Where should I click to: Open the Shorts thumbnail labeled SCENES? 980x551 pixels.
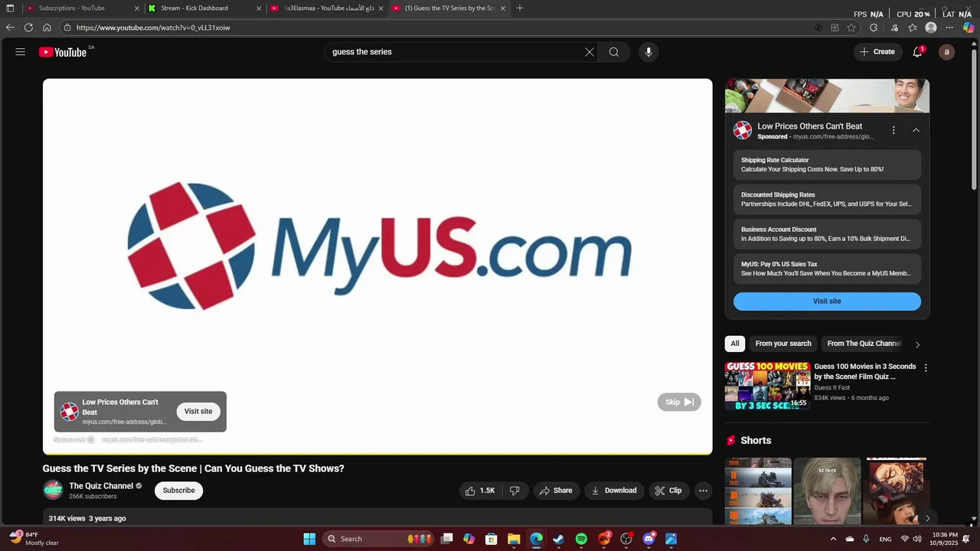(x=827, y=491)
